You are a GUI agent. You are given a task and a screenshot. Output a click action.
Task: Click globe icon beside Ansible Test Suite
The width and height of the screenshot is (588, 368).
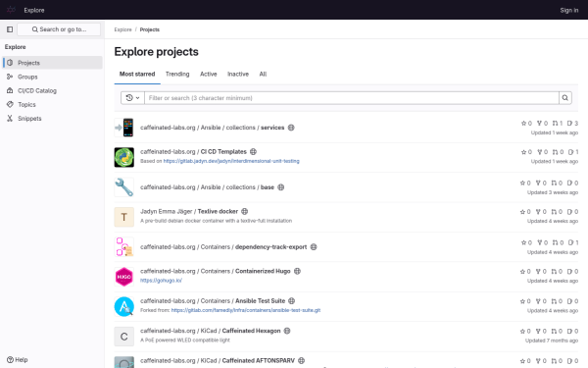click(292, 301)
